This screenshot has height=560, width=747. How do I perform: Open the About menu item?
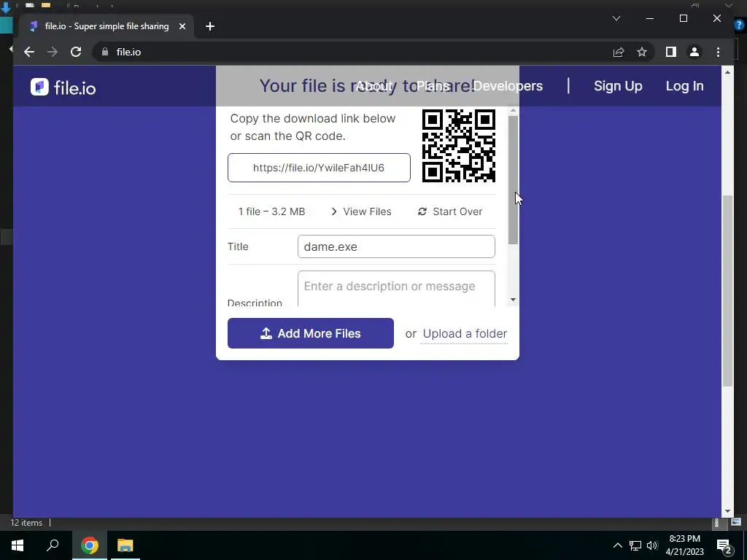pos(374,86)
